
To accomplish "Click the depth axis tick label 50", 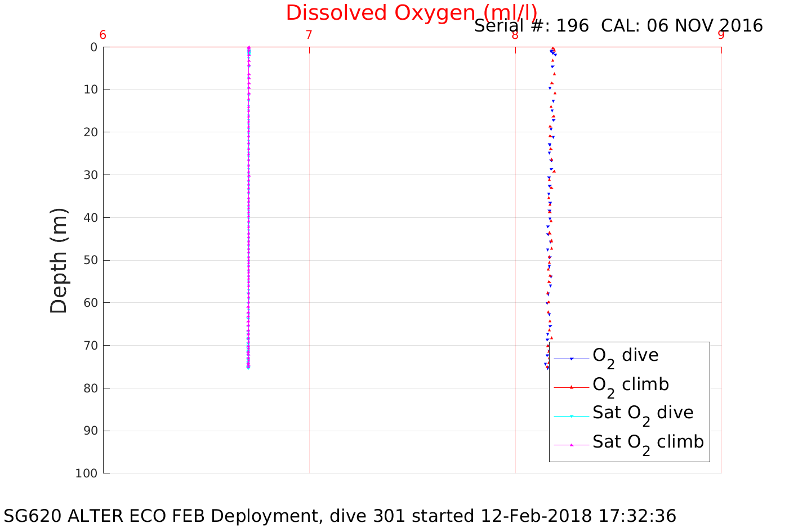I will pos(90,260).
